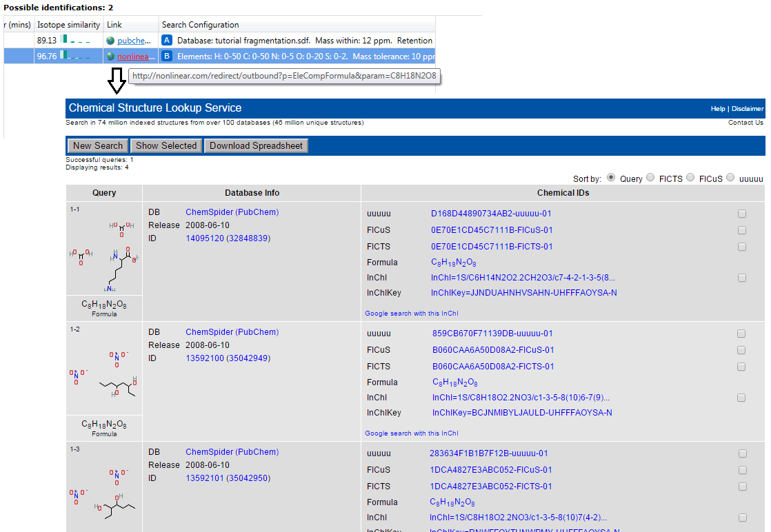Click the Show Selected button
Image resolution: width=771 pixels, height=532 pixels.
(x=166, y=146)
